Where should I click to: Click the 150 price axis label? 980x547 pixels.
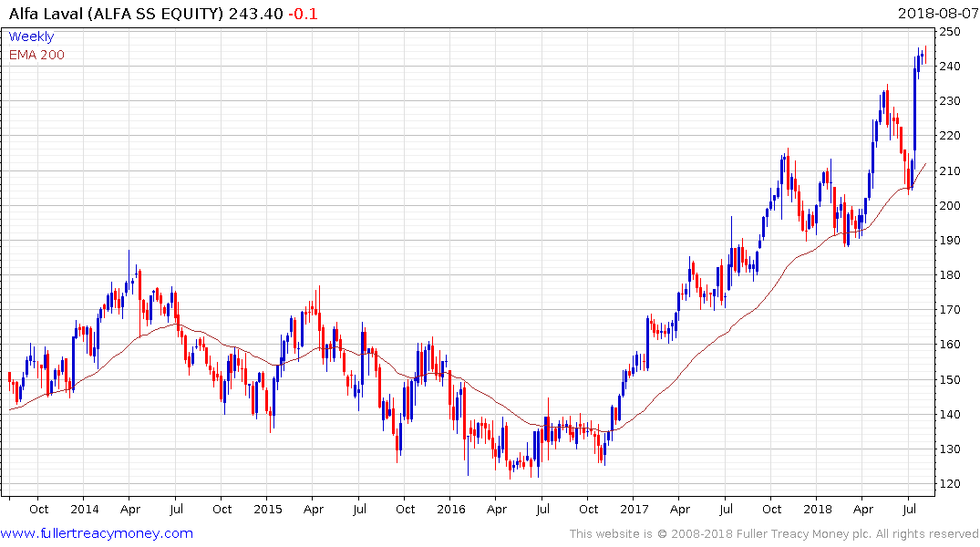pos(950,379)
